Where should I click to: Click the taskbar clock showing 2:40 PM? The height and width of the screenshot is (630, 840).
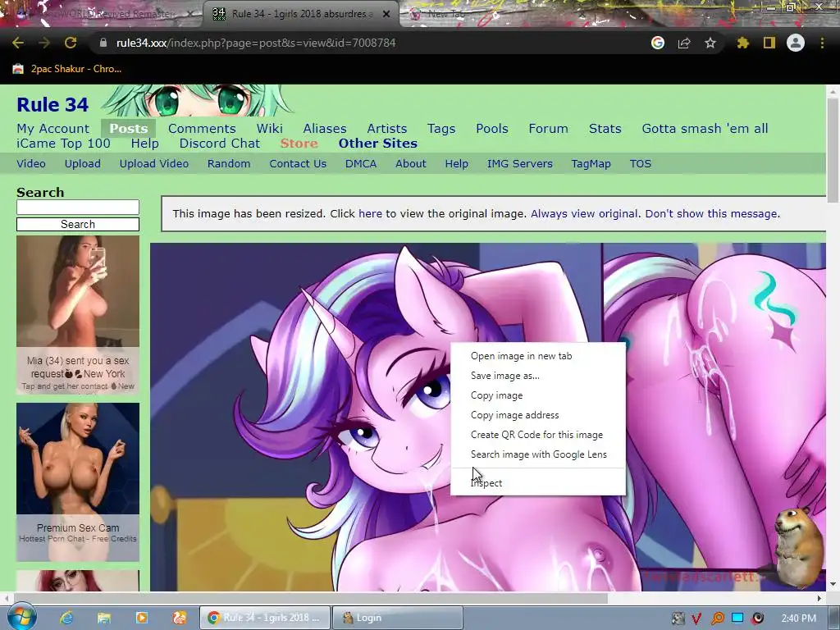pos(798,619)
